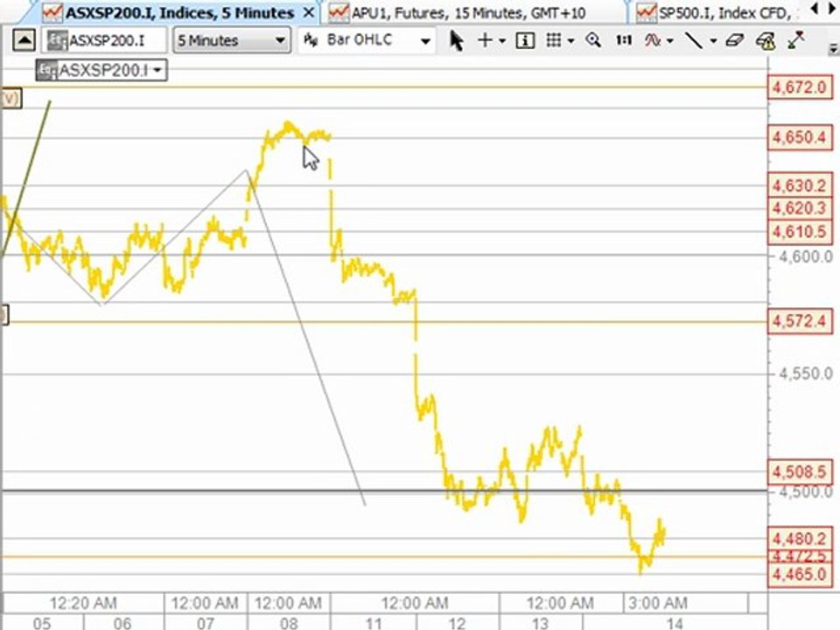Image resolution: width=840 pixels, height=630 pixels.
Task: Select the arrow pointer tool
Action: click(456, 41)
